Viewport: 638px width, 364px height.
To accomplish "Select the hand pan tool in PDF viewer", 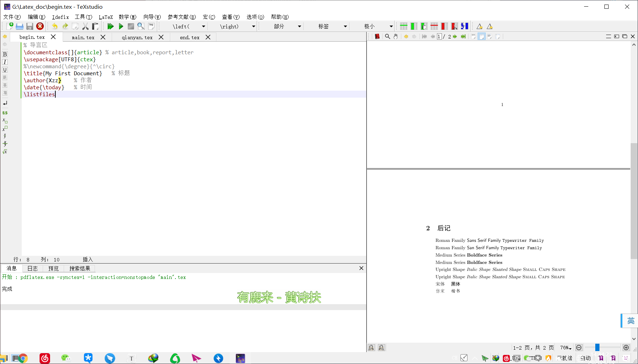I will [x=395, y=36].
